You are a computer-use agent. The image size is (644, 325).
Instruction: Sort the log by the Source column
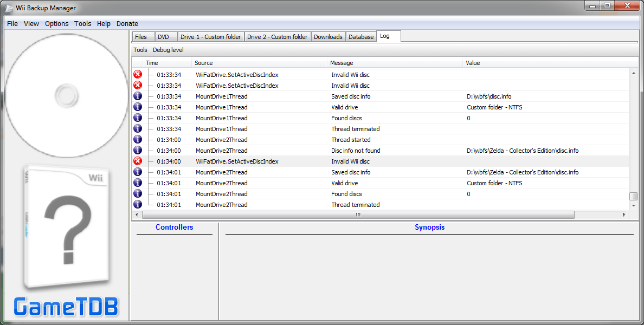[x=260, y=63]
